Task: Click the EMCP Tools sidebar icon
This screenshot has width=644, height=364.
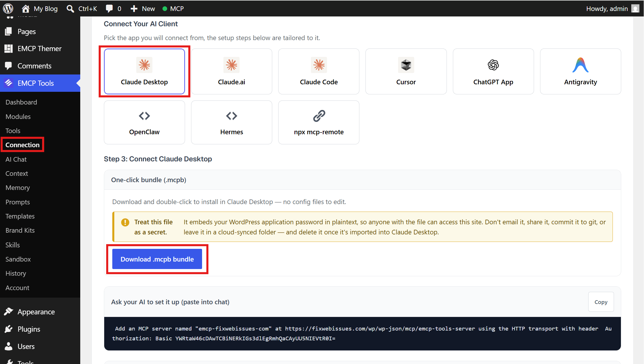Action: point(9,83)
